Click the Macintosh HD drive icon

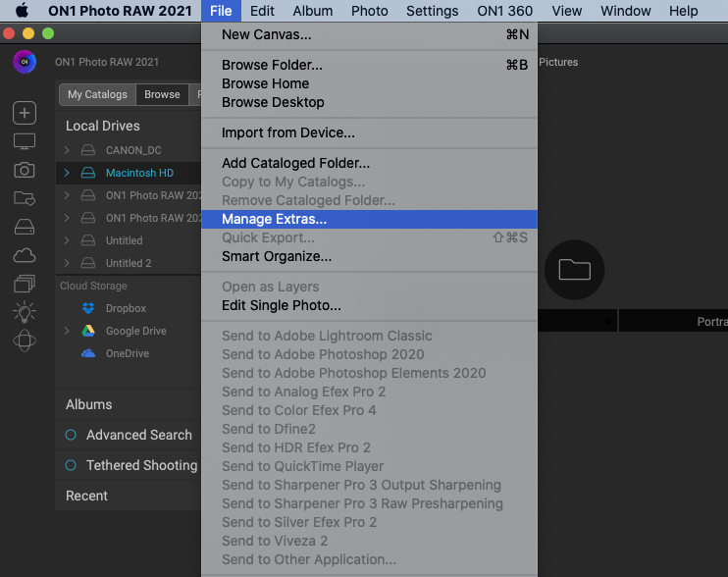(x=88, y=173)
